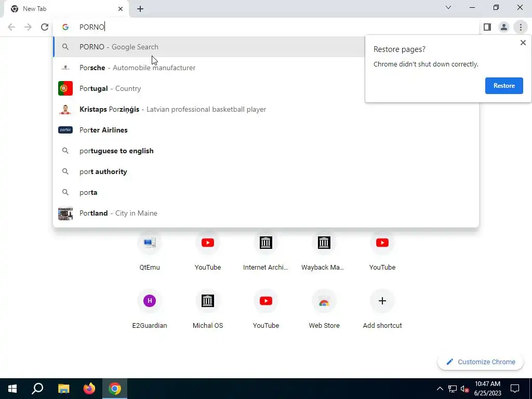This screenshot has width=532, height=399.
Task: Open the Internet Archive shortcut
Action: 265,251
